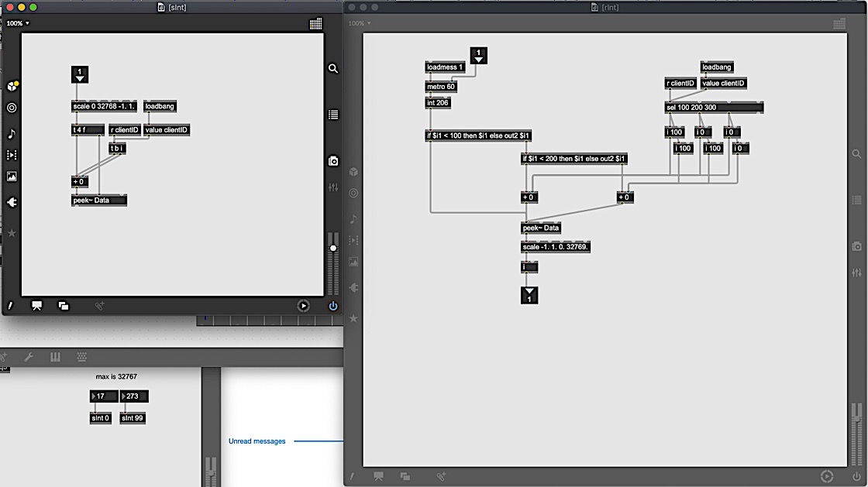This screenshot has width=868, height=487.
Task: Show the grid in the sInt patcher
Action: (315, 24)
